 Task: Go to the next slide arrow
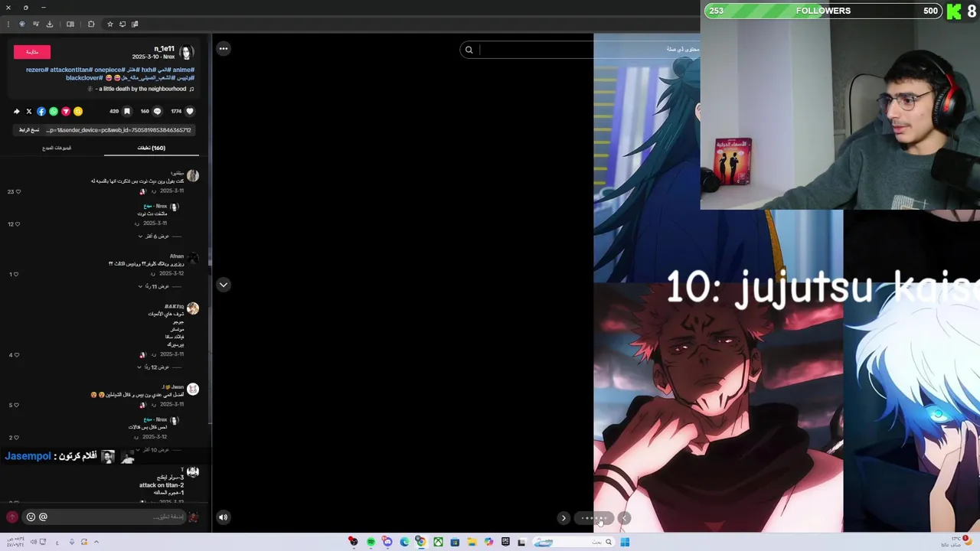563,518
